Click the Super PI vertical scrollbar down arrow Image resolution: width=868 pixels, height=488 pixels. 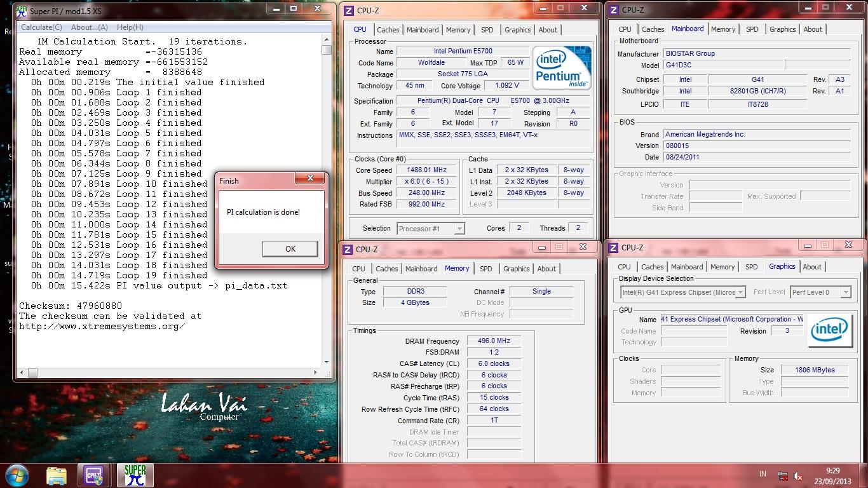(327, 362)
